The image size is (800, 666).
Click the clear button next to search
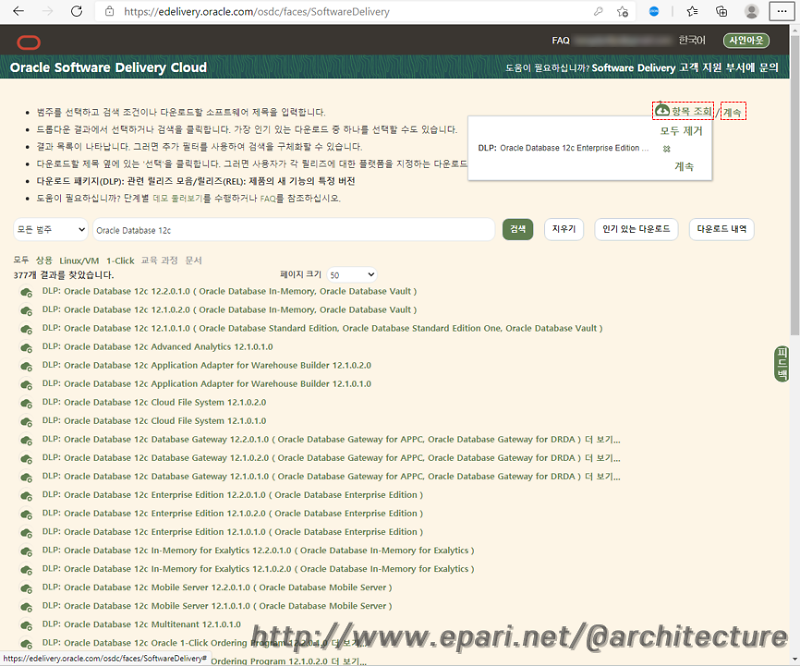pos(564,229)
